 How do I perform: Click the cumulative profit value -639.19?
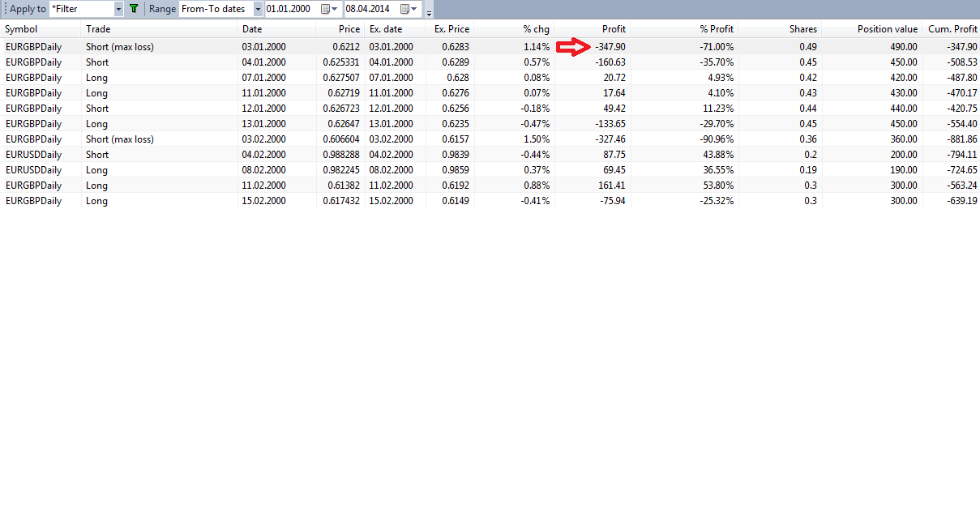point(961,201)
